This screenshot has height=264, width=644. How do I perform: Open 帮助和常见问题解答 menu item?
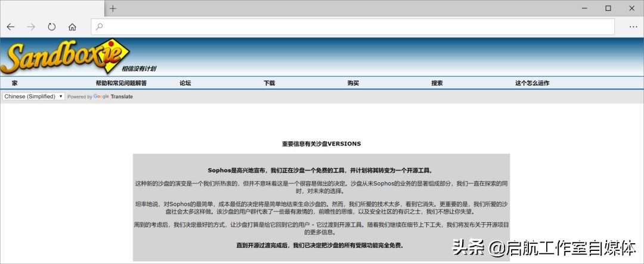pos(121,83)
